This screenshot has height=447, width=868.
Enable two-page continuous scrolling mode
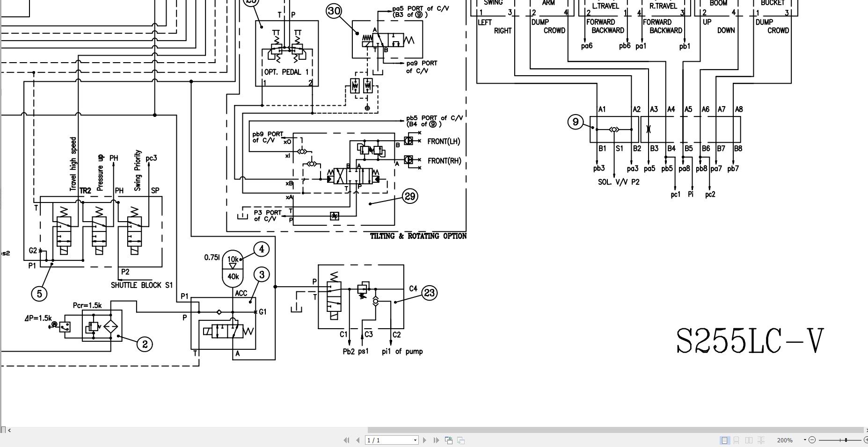click(x=761, y=440)
